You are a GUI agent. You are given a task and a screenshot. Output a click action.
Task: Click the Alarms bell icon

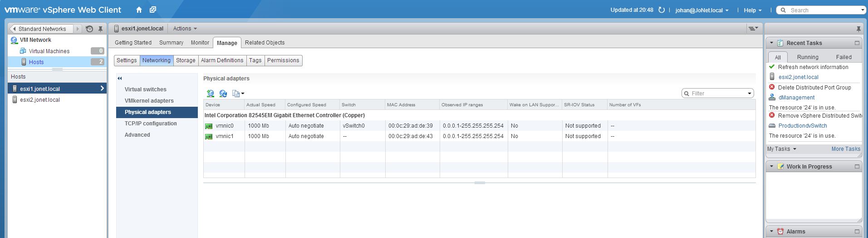(x=780, y=231)
